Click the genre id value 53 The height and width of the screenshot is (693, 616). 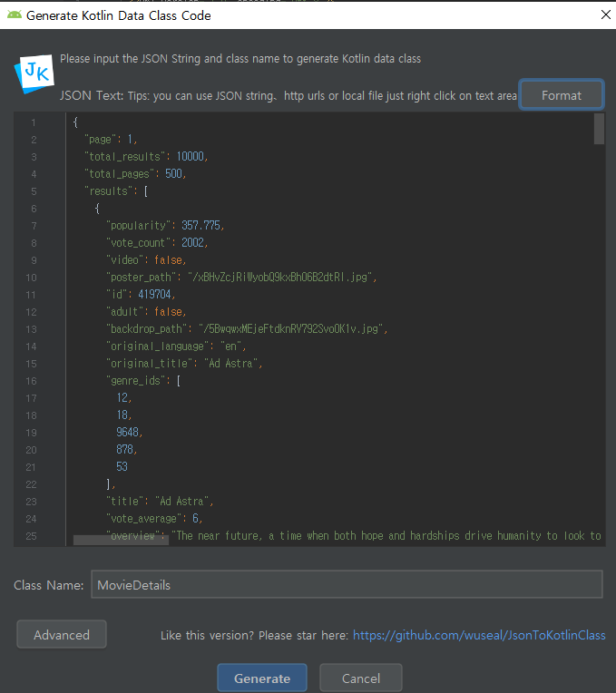tap(122, 467)
